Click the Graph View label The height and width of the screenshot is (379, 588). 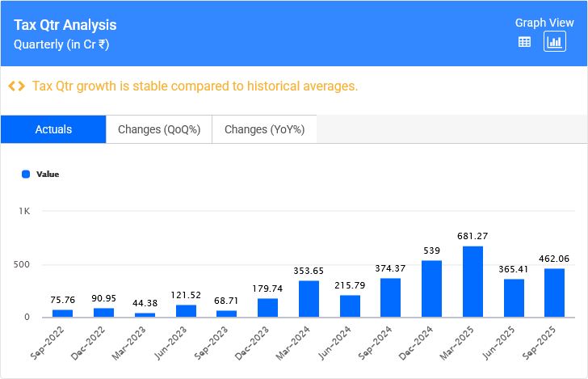click(544, 23)
